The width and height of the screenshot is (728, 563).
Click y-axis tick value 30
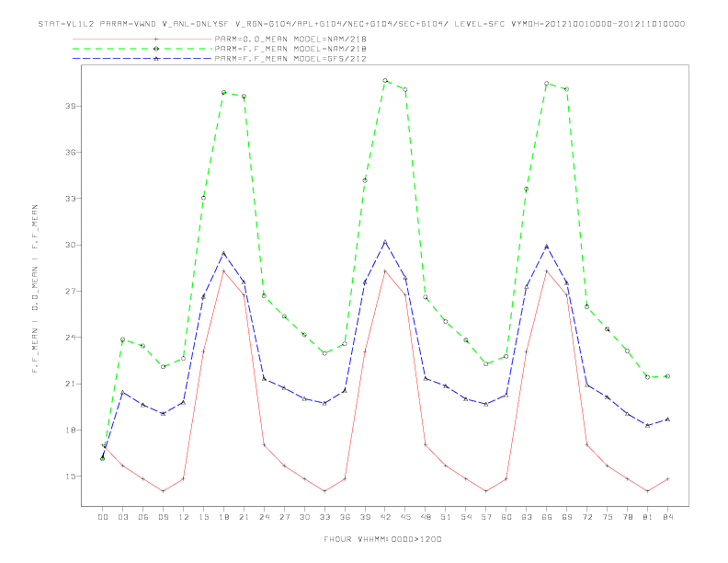[71, 245]
